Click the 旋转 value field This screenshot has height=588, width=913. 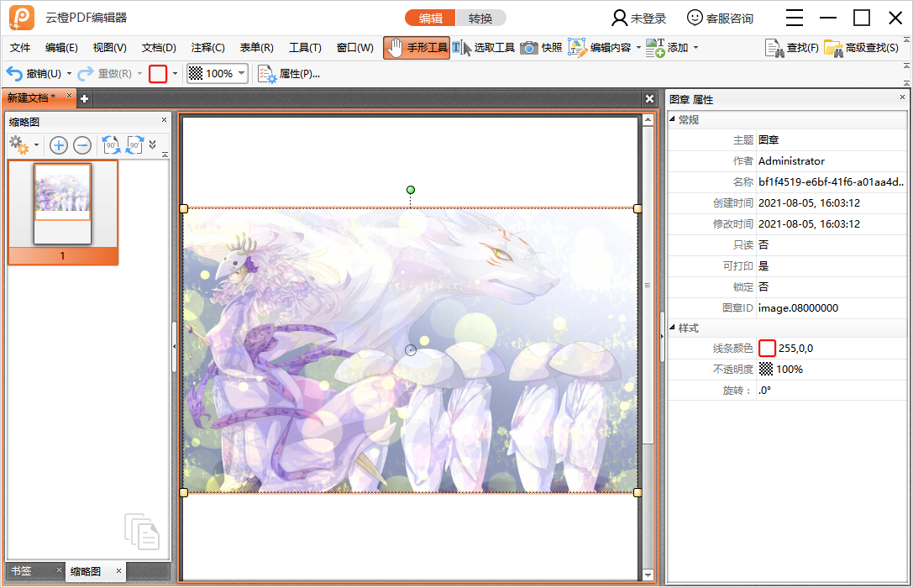(832, 390)
